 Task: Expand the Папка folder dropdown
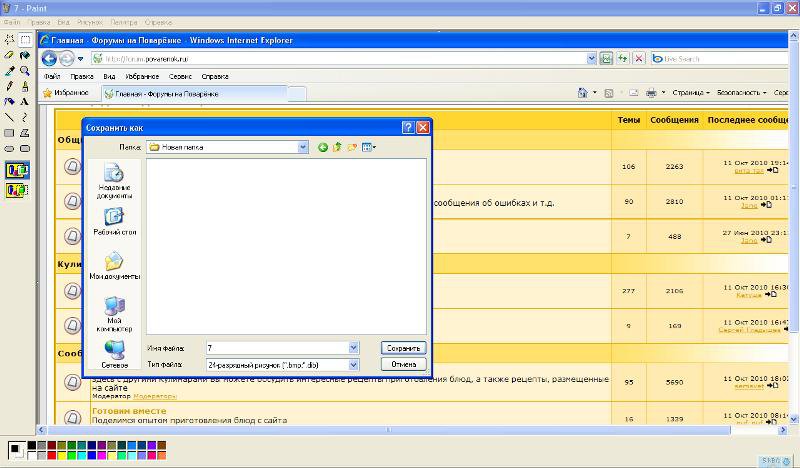303,147
